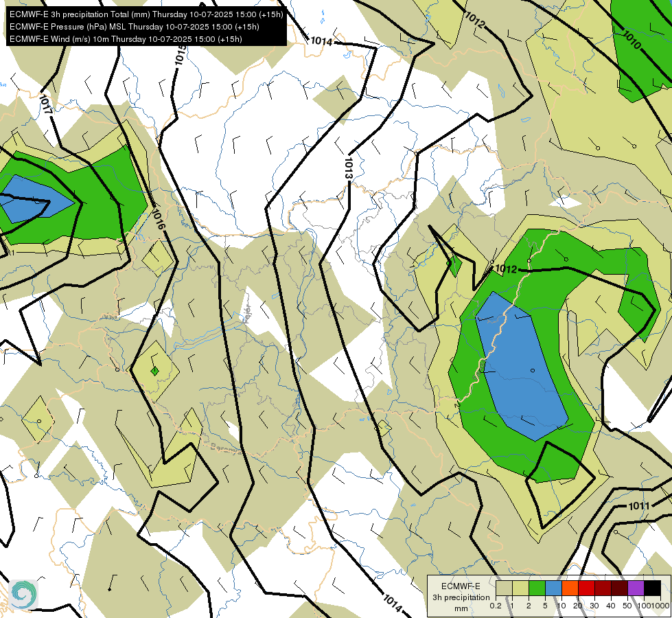
Task: Select the green 2–5 mm legend swatch
Action: click(x=537, y=588)
